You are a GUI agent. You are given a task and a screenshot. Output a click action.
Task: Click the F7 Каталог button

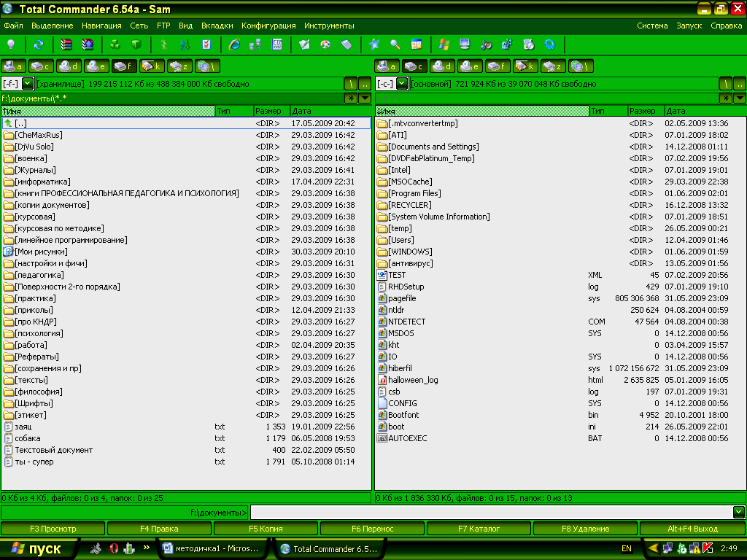[479, 529]
